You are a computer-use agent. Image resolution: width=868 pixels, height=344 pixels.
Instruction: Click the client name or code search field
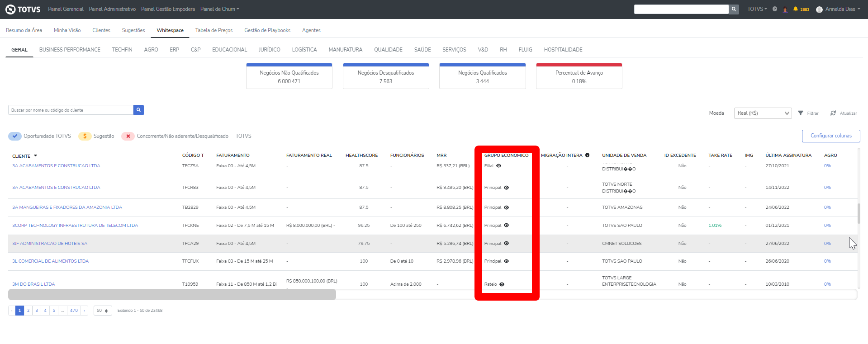(71, 110)
